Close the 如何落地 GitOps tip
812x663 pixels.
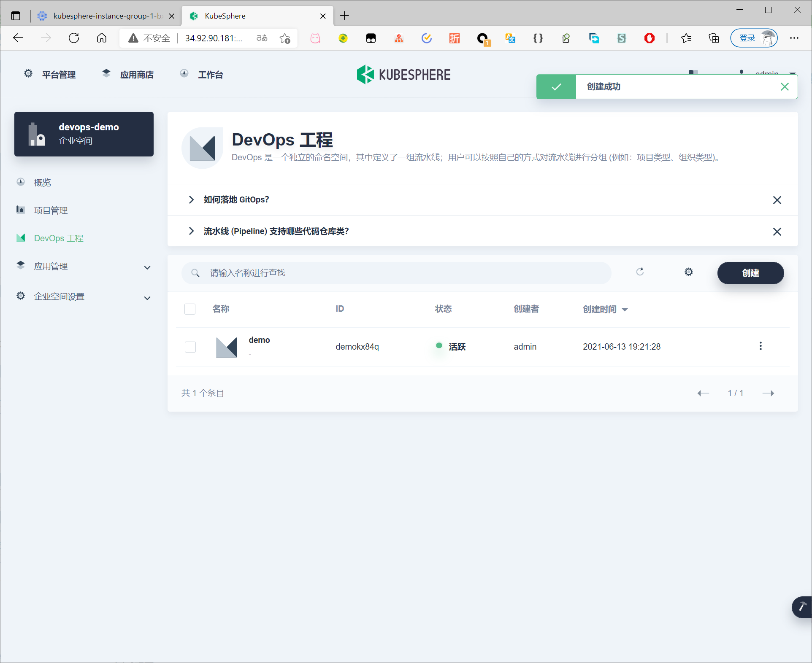coord(777,200)
